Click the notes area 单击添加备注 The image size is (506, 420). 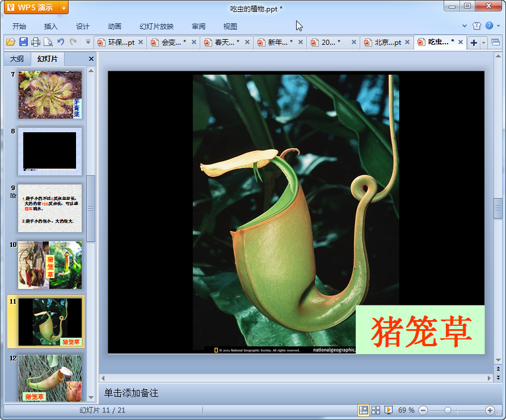point(131,393)
